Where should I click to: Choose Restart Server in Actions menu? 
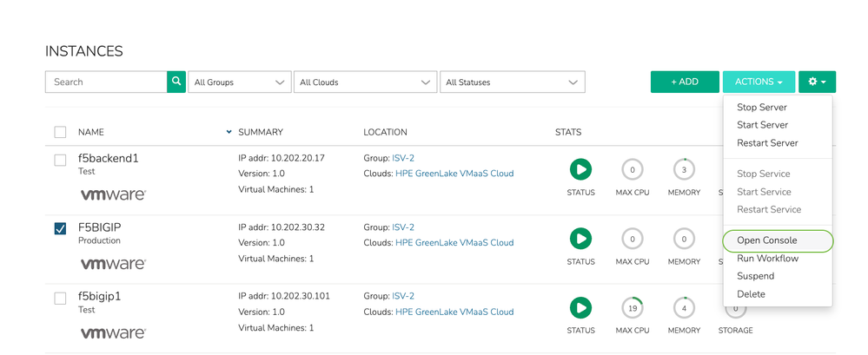[x=767, y=143]
